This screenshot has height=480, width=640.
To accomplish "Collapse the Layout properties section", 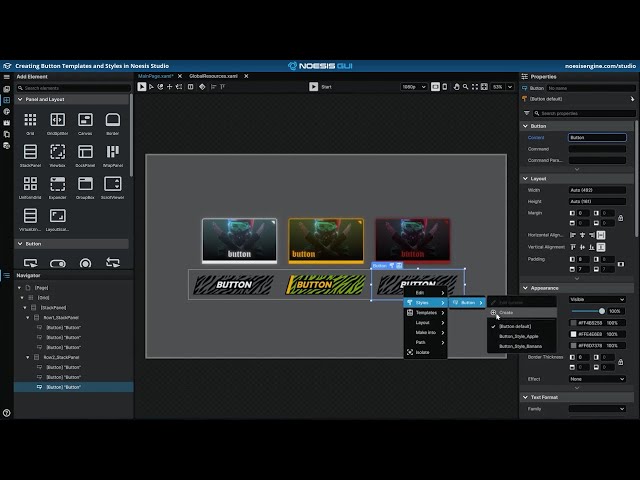I will (x=525, y=178).
